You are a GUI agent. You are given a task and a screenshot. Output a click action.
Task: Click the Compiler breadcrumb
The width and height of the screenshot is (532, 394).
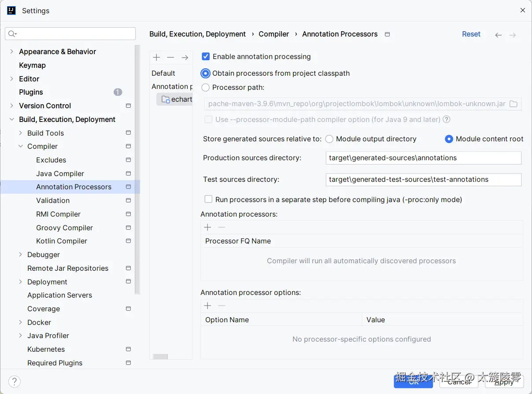point(274,34)
